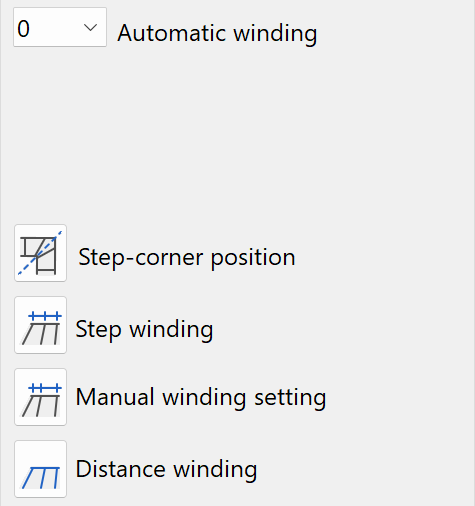Click the Step-corner position icon button
The image size is (475, 506).
[x=40, y=253]
